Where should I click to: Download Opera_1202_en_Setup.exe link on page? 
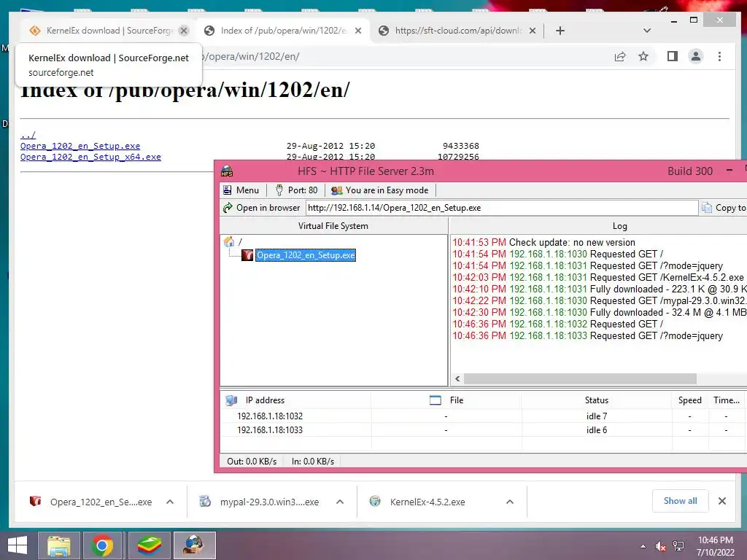pyautogui.click(x=80, y=146)
